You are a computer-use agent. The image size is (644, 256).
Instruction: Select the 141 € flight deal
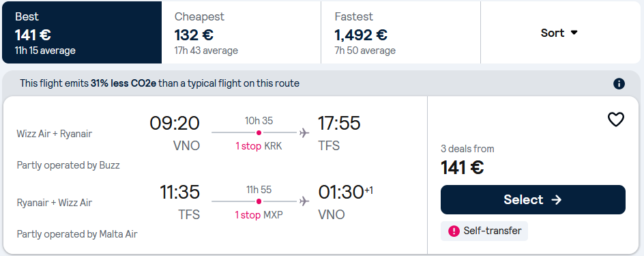click(533, 200)
